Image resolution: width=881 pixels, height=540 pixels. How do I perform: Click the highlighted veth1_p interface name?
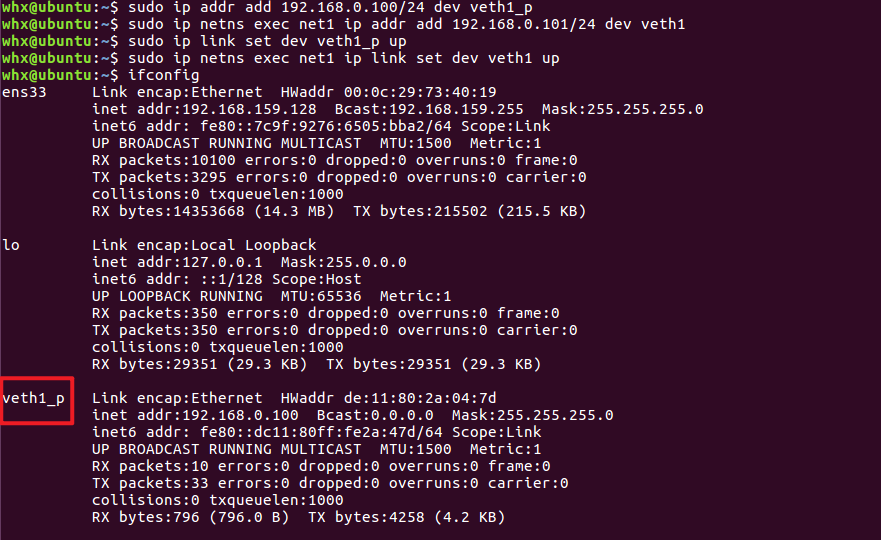click(36, 398)
